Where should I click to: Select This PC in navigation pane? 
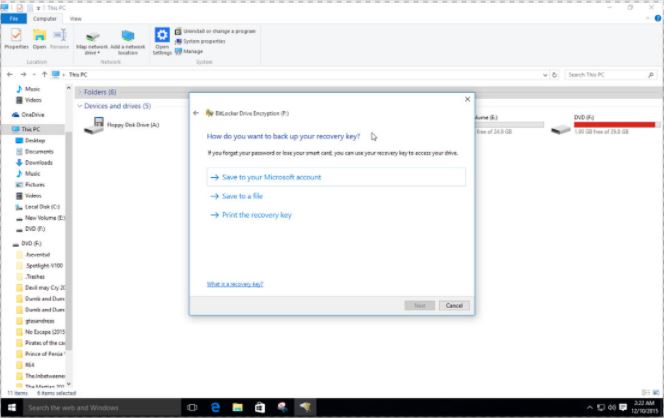26,129
